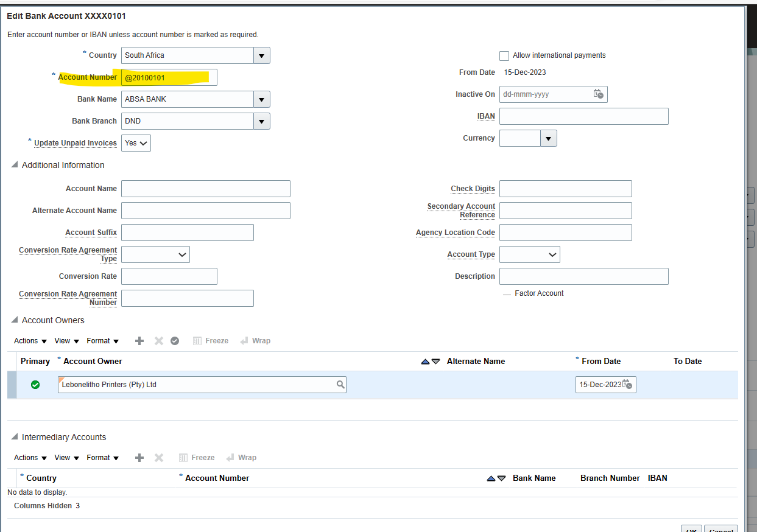Add a new Account Owner row
757x532 pixels.
(139, 341)
